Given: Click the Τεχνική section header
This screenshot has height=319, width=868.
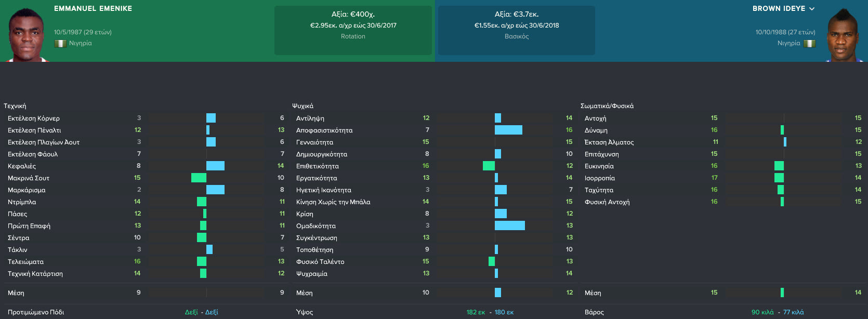Looking at the screenshot, I should point(15,106).
